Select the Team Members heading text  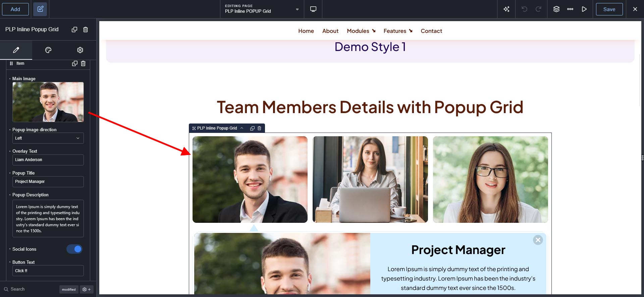pos(370,107)
